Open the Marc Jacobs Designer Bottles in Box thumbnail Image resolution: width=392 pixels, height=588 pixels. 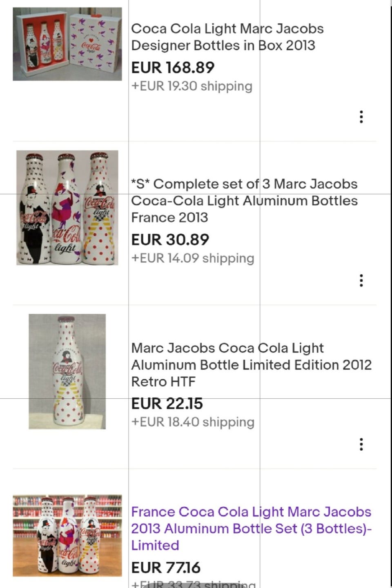pos(67,44)
